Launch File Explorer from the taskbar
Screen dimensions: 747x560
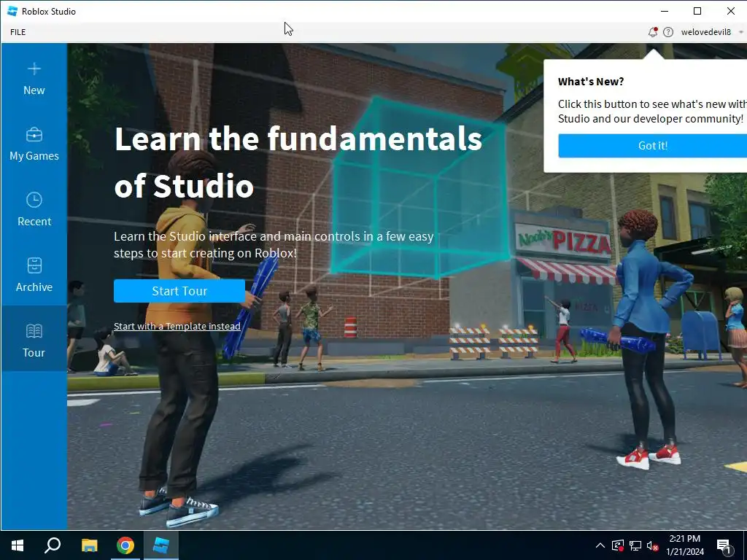pyautogui.click(x=89, y=545)
